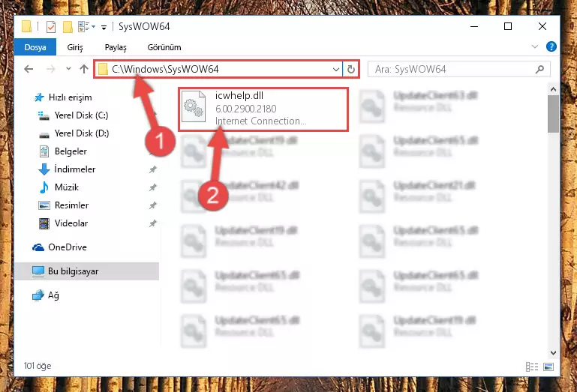Expand the address bar history dropdown
Screen dimensions: 577x392
(335, 69)
